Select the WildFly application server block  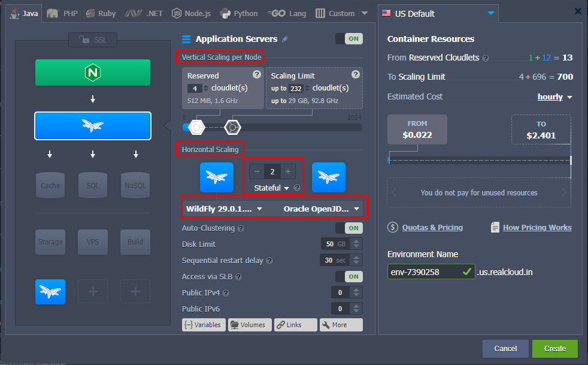(x=93, y=125)
